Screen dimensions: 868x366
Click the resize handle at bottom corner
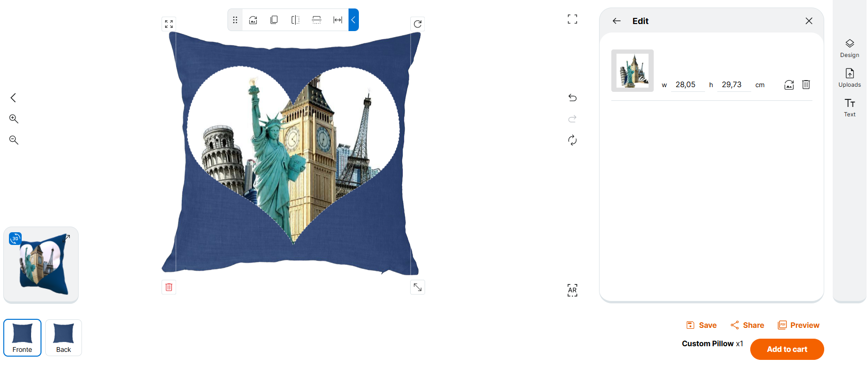[x=418, y=287]
